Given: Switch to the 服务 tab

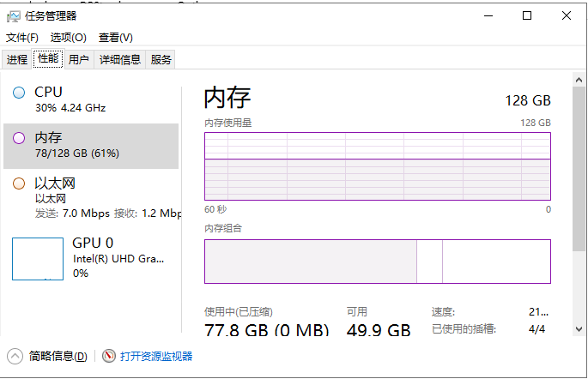Looking at the screenshot, I should tap(161, 59).
